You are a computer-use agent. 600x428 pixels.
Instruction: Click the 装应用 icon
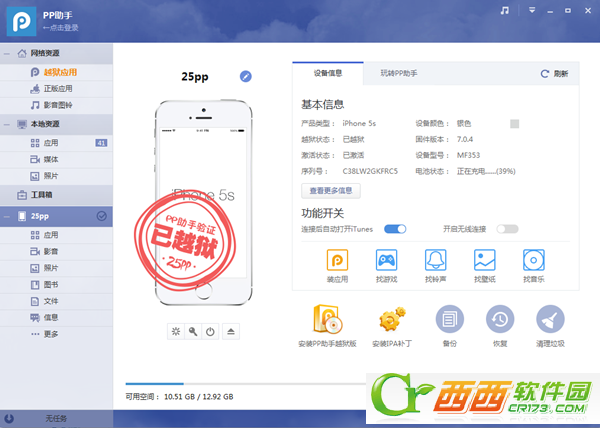pyautogui.click(x=337, y=260)
